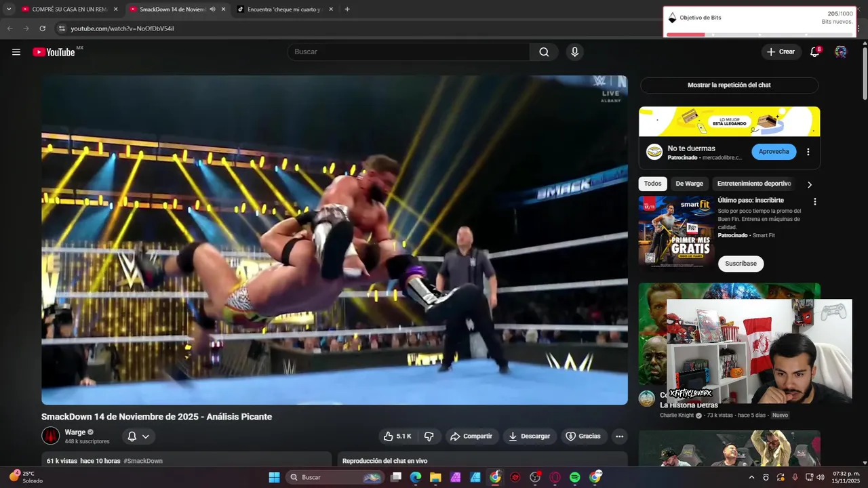Show more filter chips with right arrow
The image size is (868, 488).
click(809, 184)
